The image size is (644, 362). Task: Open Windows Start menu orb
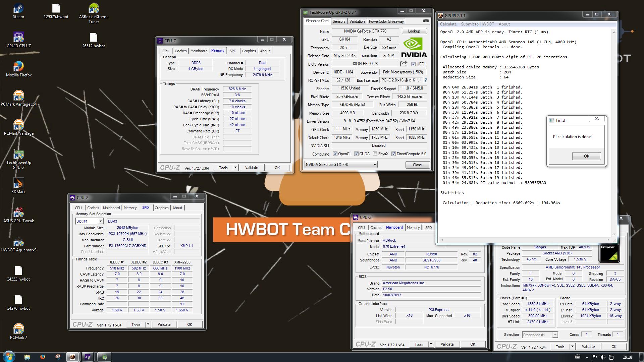[x=9, y=357]
